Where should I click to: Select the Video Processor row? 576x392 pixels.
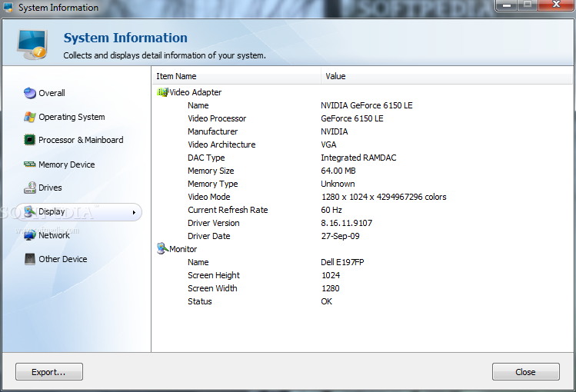(217, 118)
